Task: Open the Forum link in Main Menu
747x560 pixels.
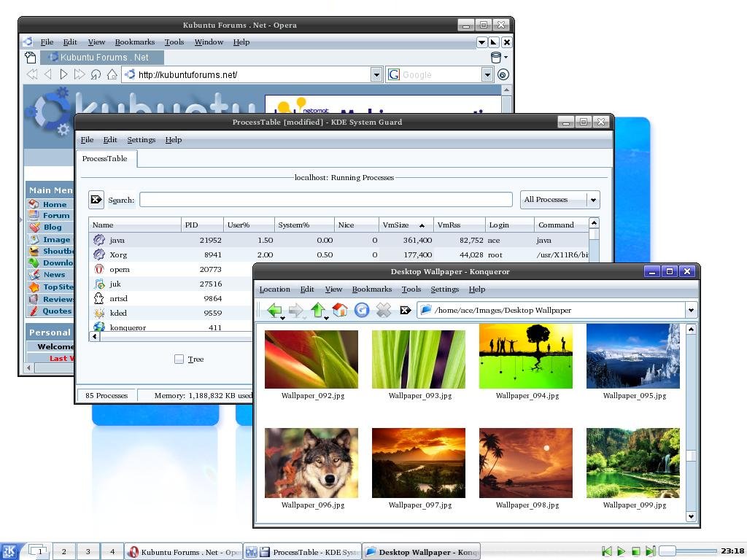Action: point(56,215)
